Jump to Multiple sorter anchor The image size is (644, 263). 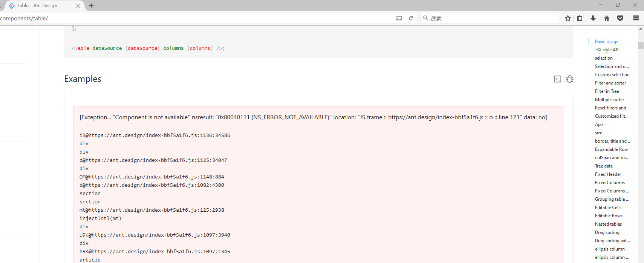(609, 100)
